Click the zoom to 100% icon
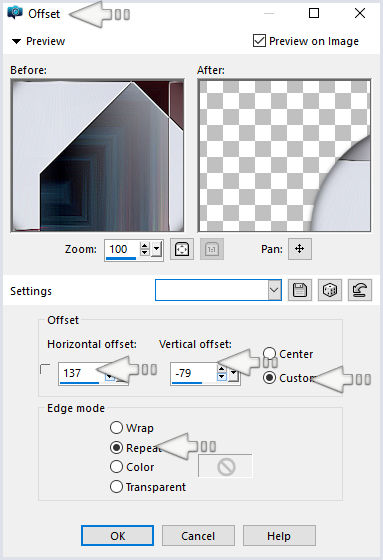 click(x=212, y=249)
